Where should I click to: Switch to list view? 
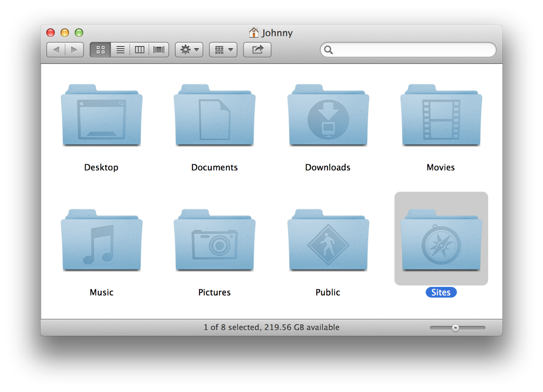click(120, 50)
